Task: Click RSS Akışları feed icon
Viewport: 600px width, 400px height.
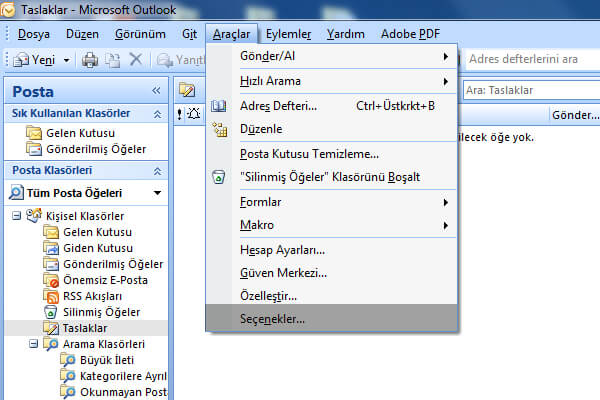Action: [51, 296]
